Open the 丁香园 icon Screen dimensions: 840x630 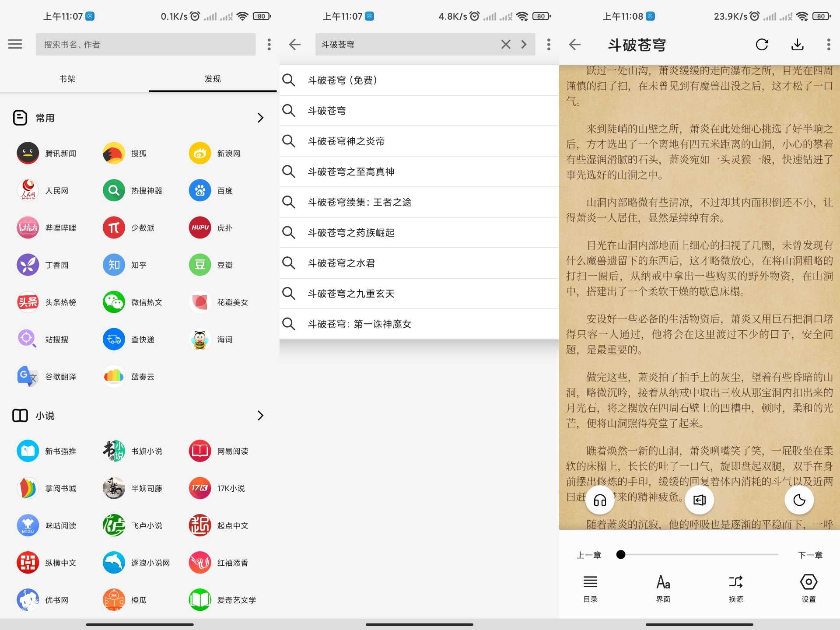pos(28,265)
